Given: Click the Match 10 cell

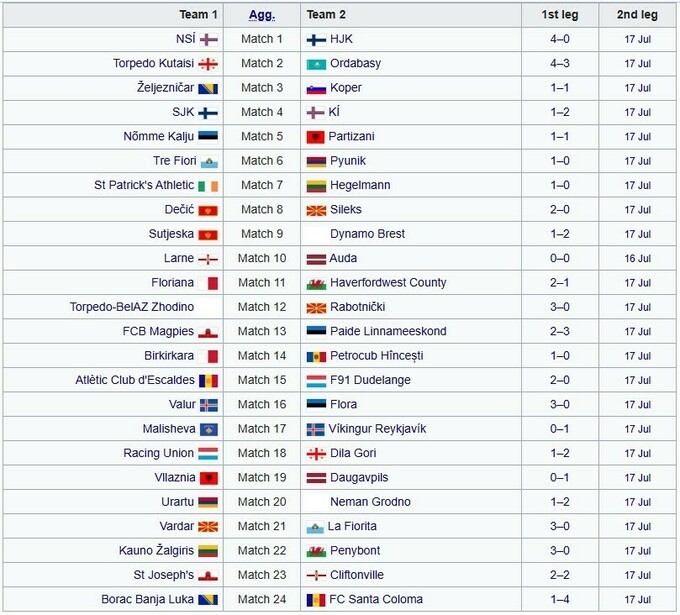Looking at the screenshot, I should (262, 259).
